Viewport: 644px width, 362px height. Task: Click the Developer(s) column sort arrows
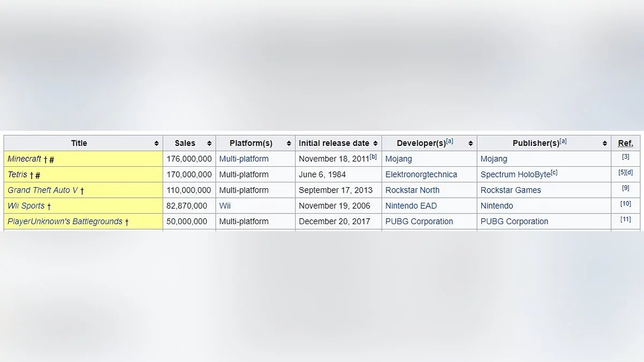(471, 143)
